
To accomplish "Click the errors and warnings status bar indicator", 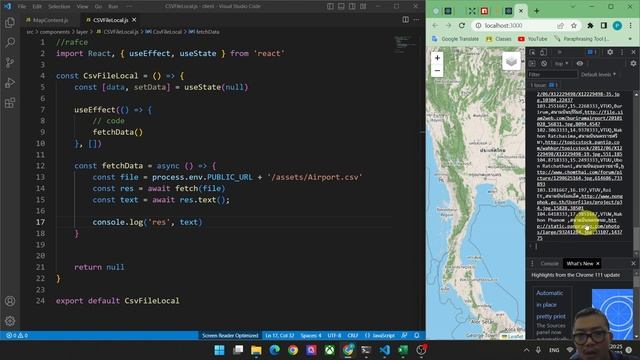I will coord(17,336).
